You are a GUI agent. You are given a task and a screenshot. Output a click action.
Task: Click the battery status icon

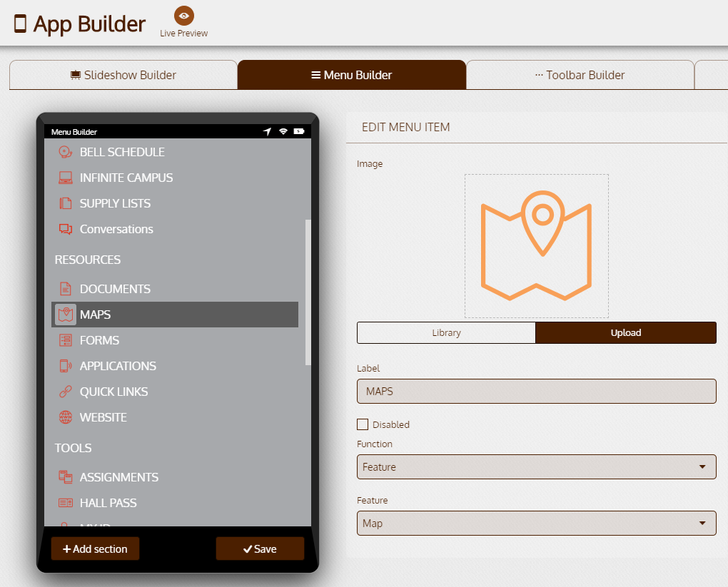(299, 131)
